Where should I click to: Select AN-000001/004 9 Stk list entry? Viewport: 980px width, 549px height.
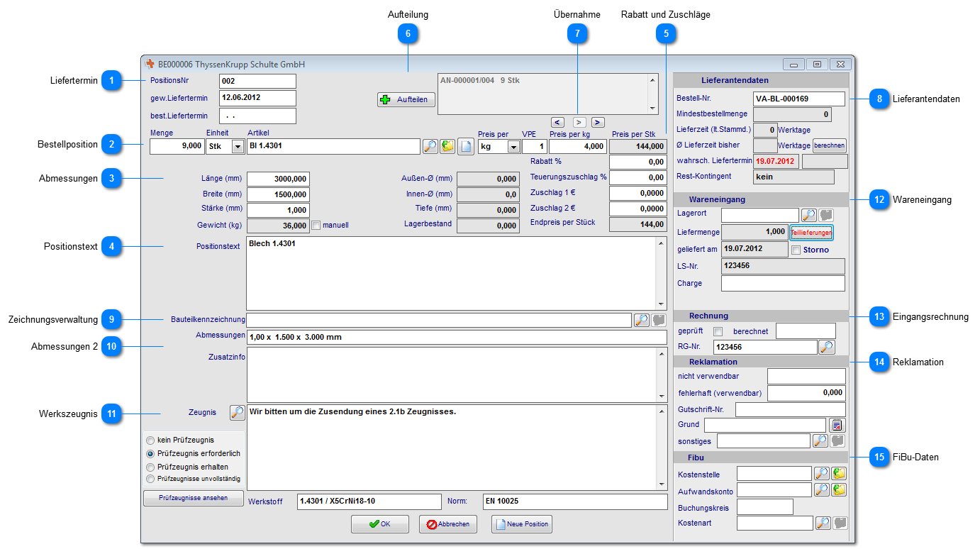coord(480,81)
